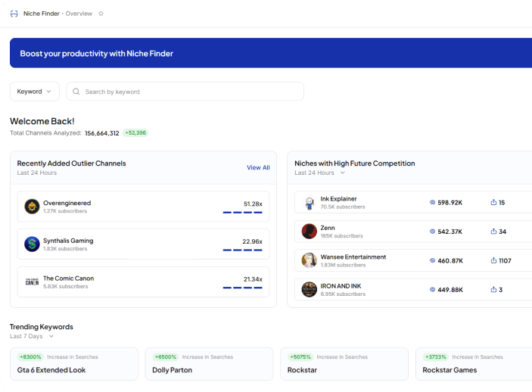Open the Gta 6 Extended Look keyword card
The height and width of the screenshot is (392, 532).
[74, 364]
